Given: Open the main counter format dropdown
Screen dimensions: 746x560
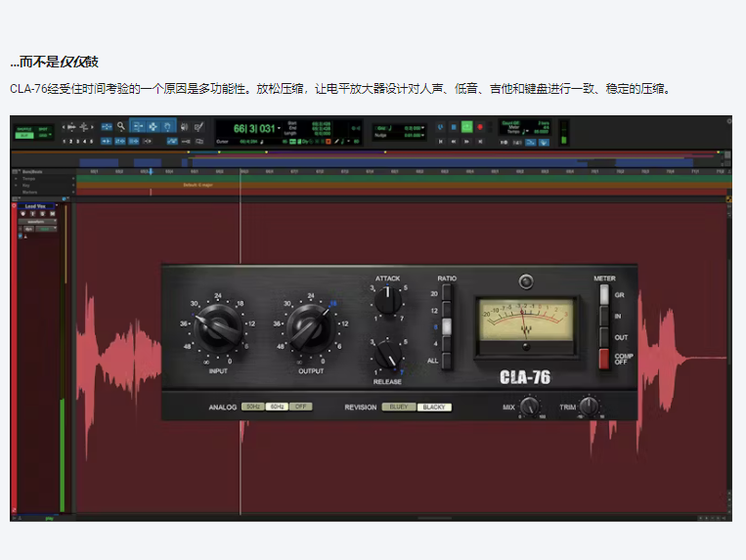Looking at the screenshot, I should (279, 128).
